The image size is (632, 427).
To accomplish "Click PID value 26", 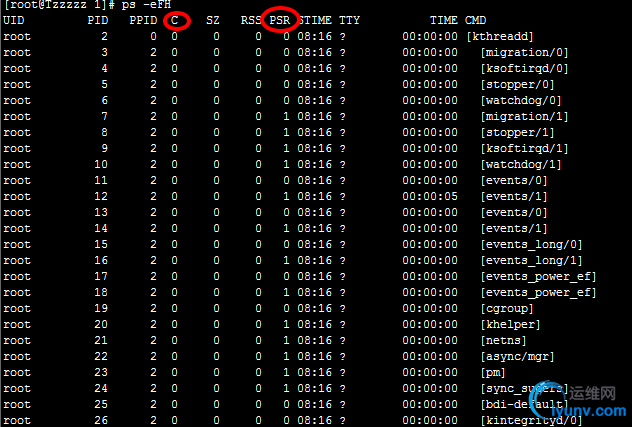I will point(101,421).
